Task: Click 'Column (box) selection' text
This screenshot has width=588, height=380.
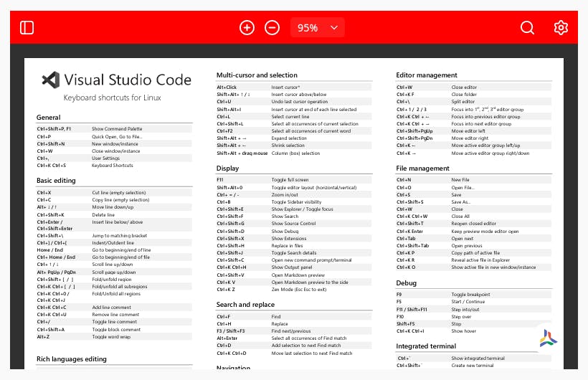Action: [296, 153]
